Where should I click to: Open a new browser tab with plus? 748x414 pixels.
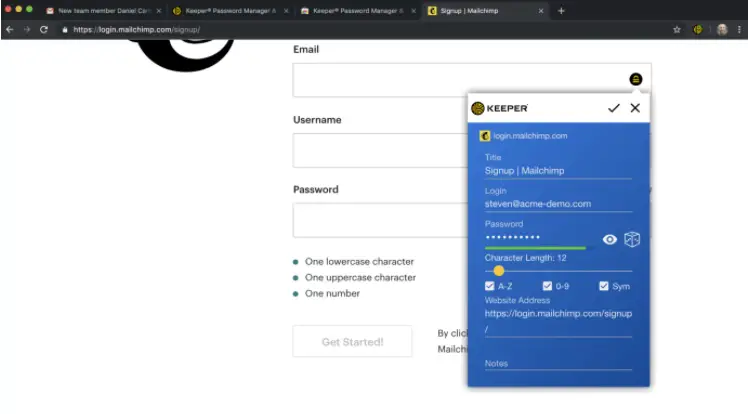[561, 10]
